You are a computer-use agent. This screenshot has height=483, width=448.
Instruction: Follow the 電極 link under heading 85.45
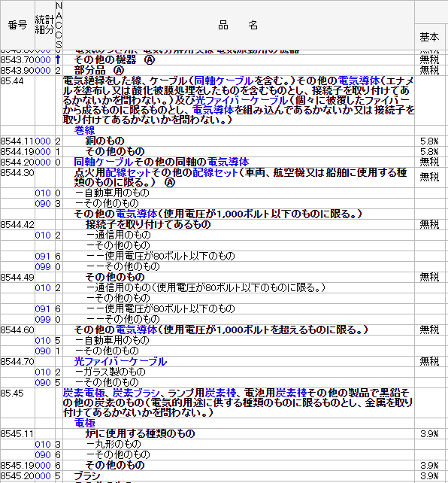coord(85,424)
